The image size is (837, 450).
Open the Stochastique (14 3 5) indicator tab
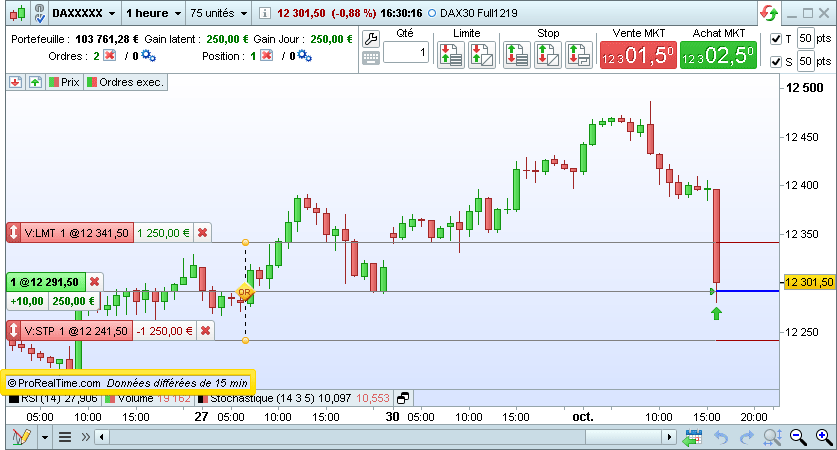[x=294, y=398]
